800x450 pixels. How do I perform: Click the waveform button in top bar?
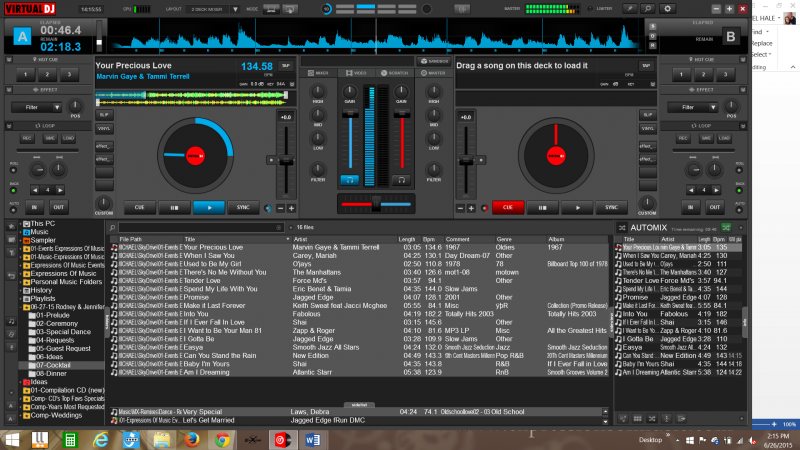(462, 9)
